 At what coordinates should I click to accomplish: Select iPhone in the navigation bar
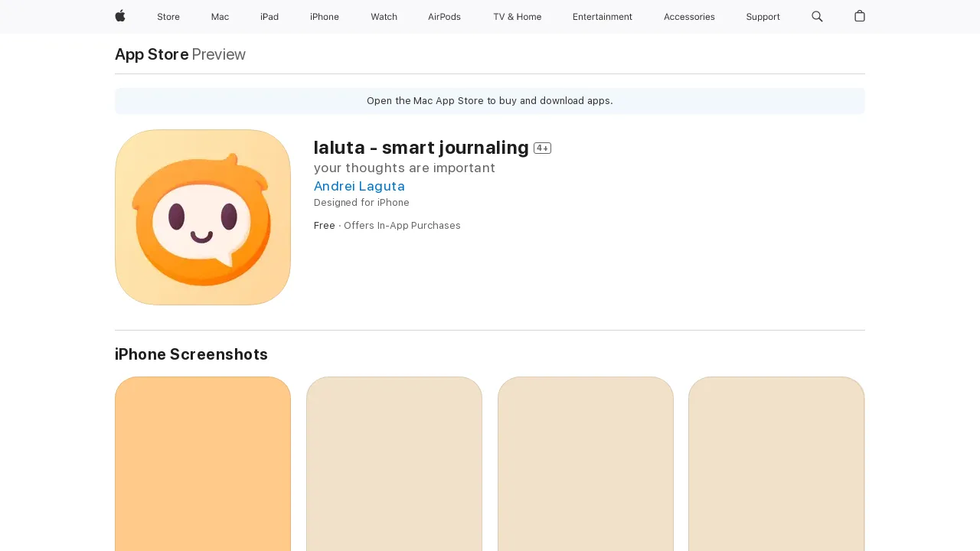pyautogui.click(x=325, y=17)
